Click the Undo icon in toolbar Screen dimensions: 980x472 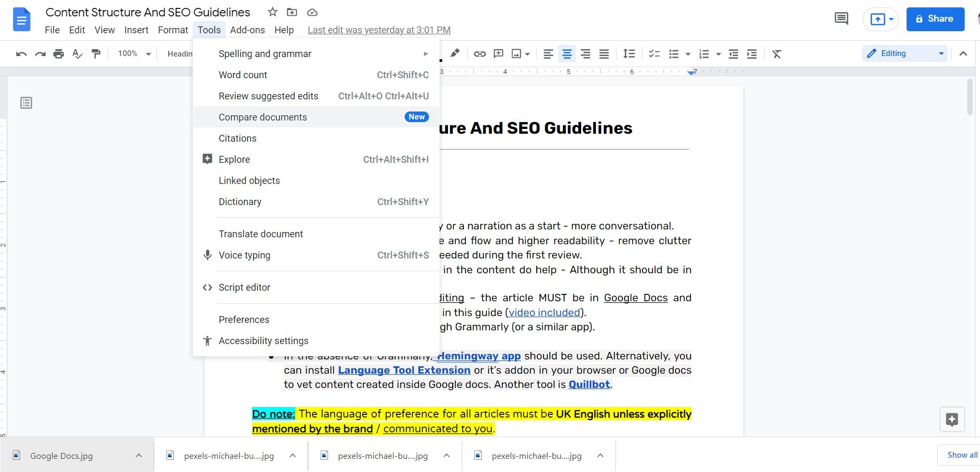pos(21,54)
